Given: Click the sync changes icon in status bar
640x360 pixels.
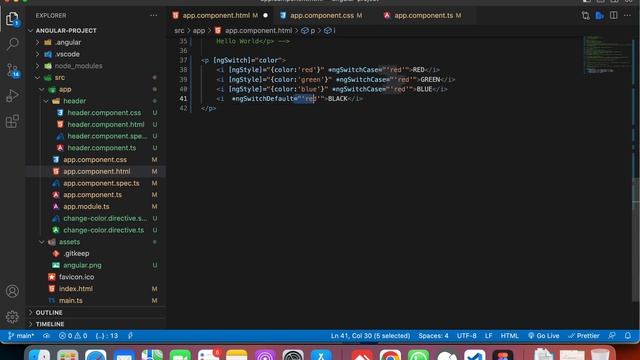Looking at the screenshot, I should [x=47, y=336].
